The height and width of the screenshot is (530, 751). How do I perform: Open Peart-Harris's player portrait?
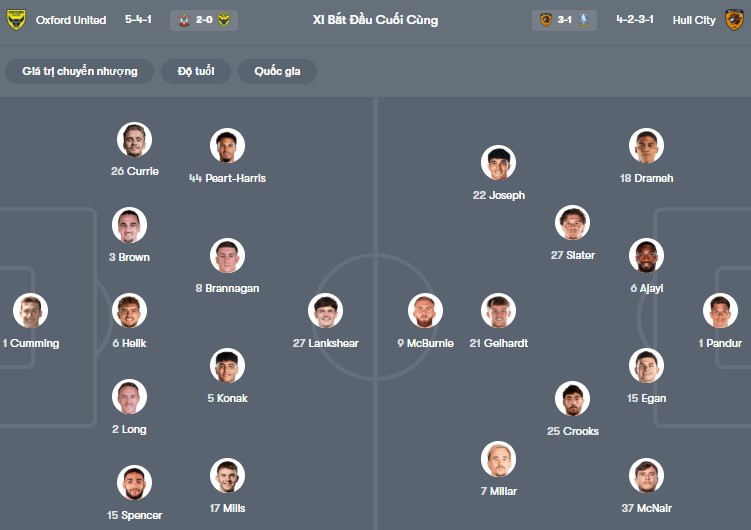227,146
